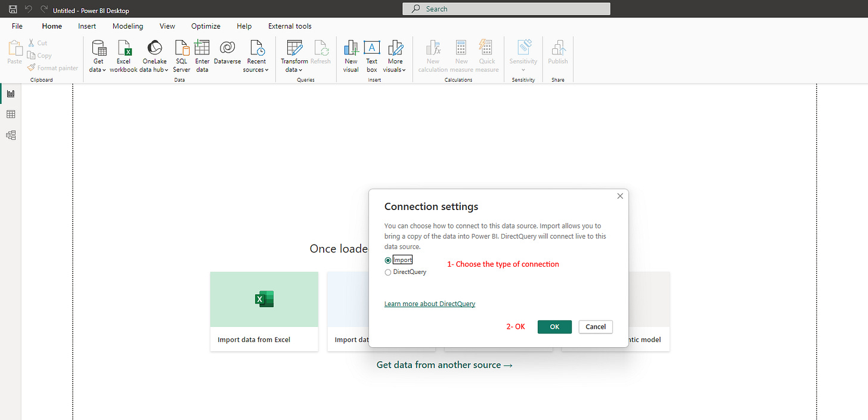Open Transform data dropdown
The width and height of the screenshot is (868, 420).
[x=294, y=57]
